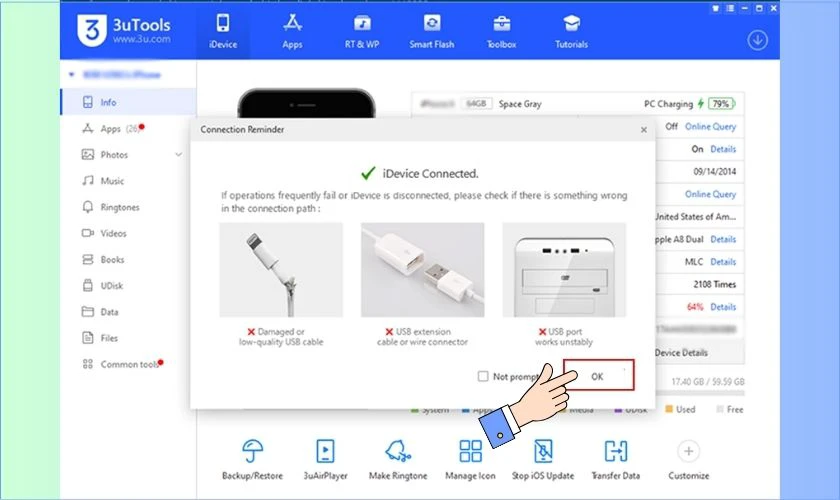Open the Toolbox tab
Image resolution: width=840 pixels, height=500 pixels.
click(x=501, y=32)
